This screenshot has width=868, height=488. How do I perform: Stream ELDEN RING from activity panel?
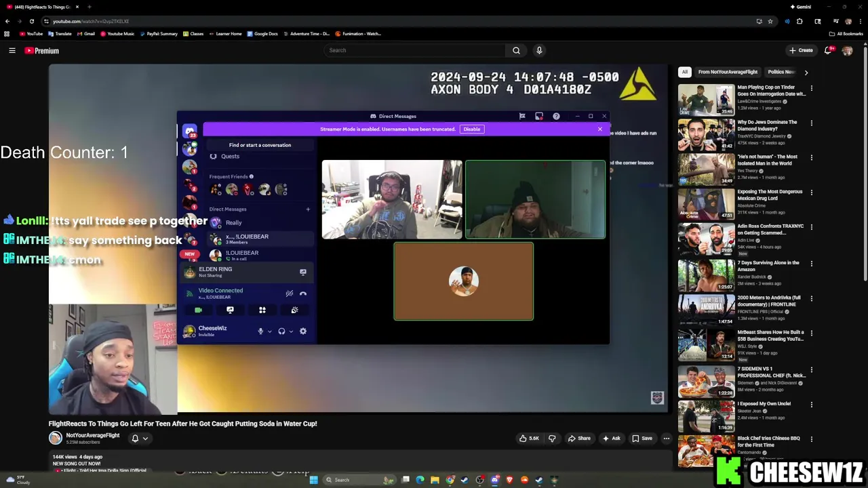[303, 272]
